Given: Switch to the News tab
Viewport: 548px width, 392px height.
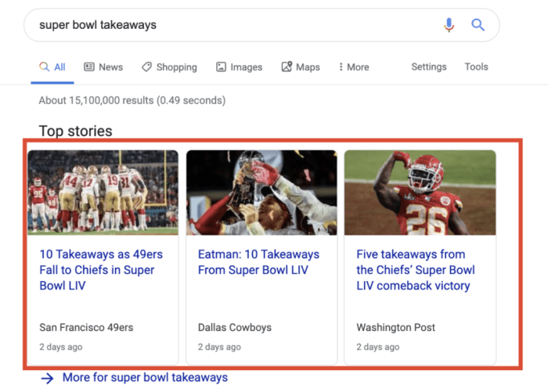Looking at the screenshot, I should click(x=103, y=67).
